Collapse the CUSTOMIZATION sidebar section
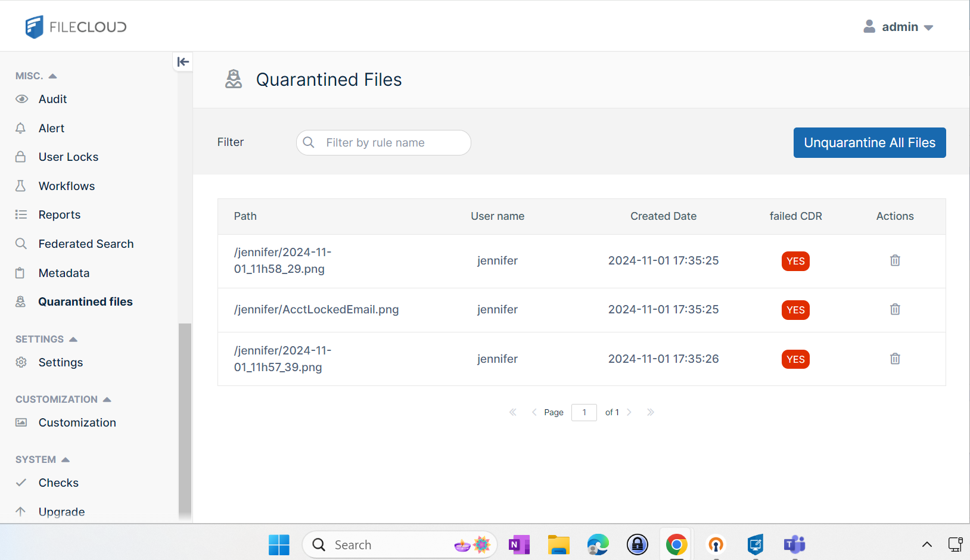Screen dimensions: 970x560 point(107,400)
